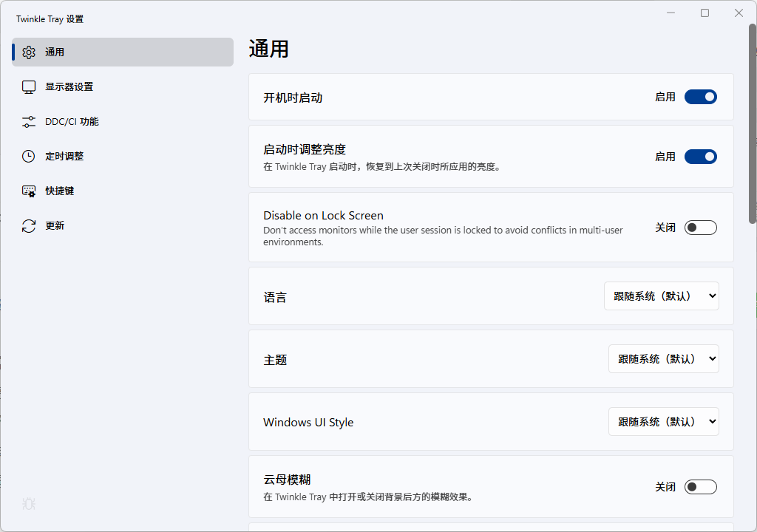
Task: Click the debug icon at bottom left
Action: 28,504
